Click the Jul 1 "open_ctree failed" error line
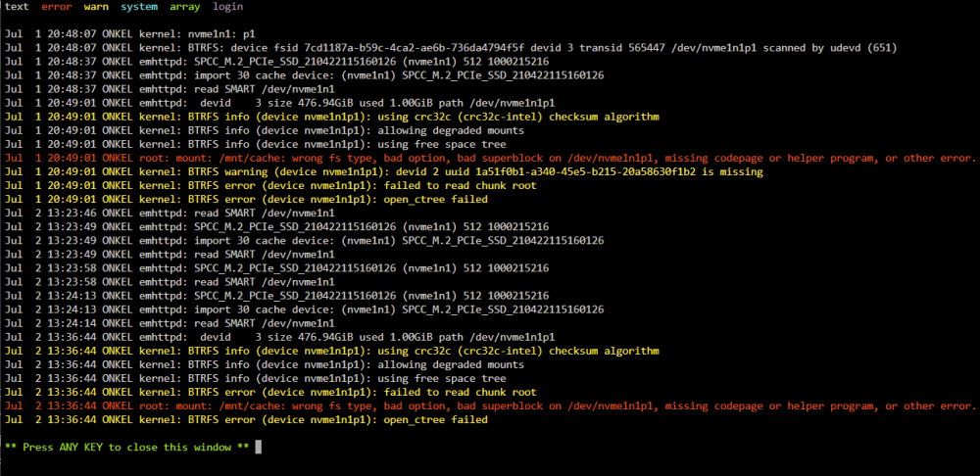Image resolution: width=980 pixels, height=476 pixels. (246, 199)
